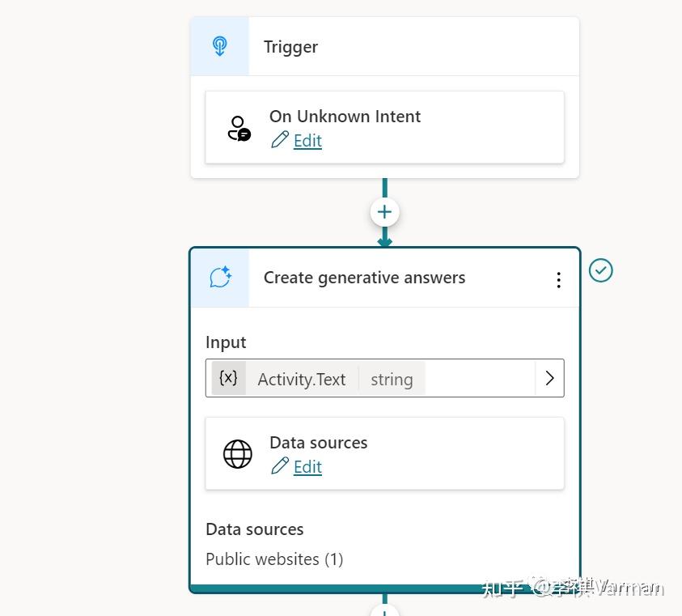Click the Data sources card title
Image resolution: width=682 pixels, height=616 pixels.
point(318,443)
